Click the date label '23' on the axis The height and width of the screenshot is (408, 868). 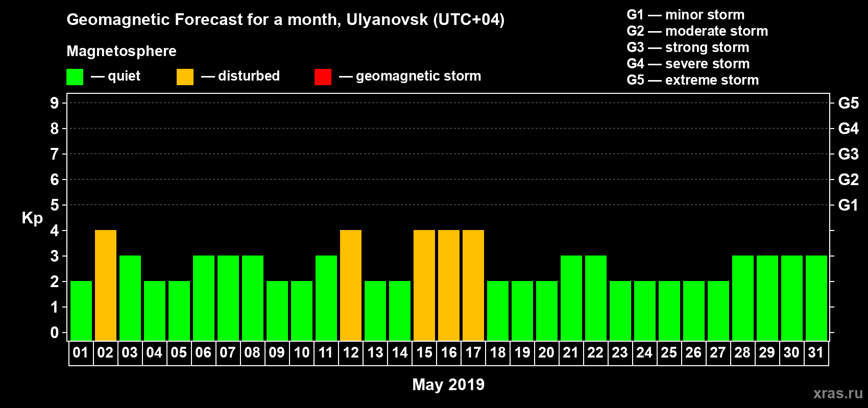point(620,353)
